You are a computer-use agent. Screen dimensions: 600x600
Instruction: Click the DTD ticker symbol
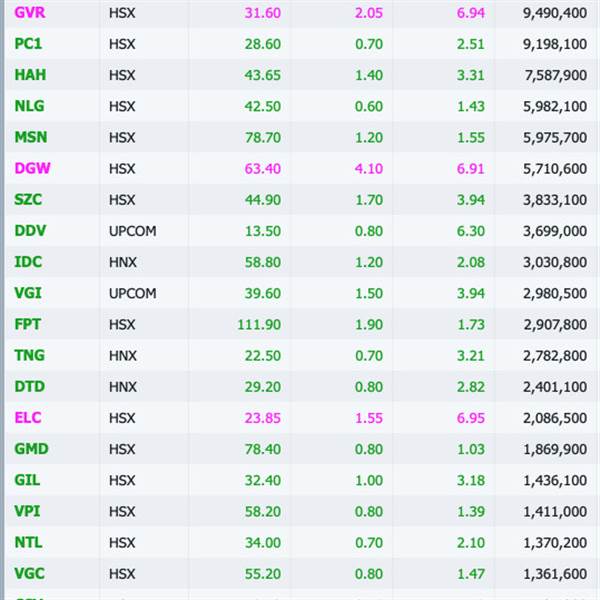click(x=29, y=387)
